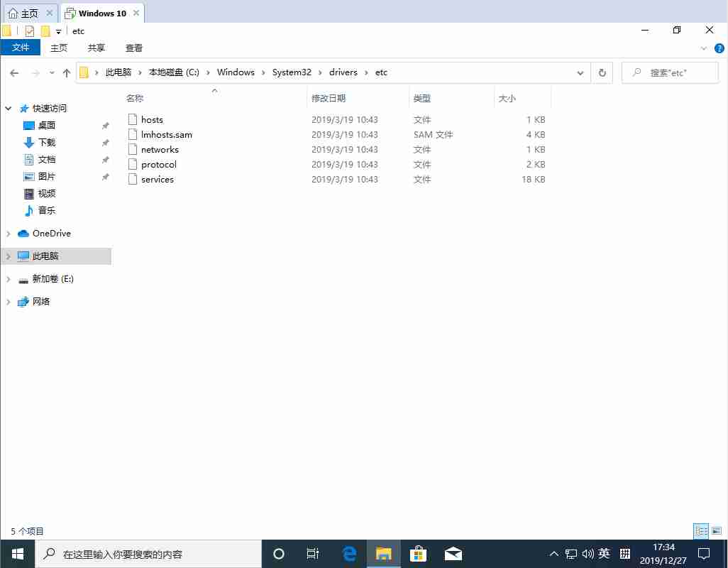Open the Cortana search circle on taskbar
Viewport: 728px width, 568px height.
pyautogui.click(x=278, y=554)
